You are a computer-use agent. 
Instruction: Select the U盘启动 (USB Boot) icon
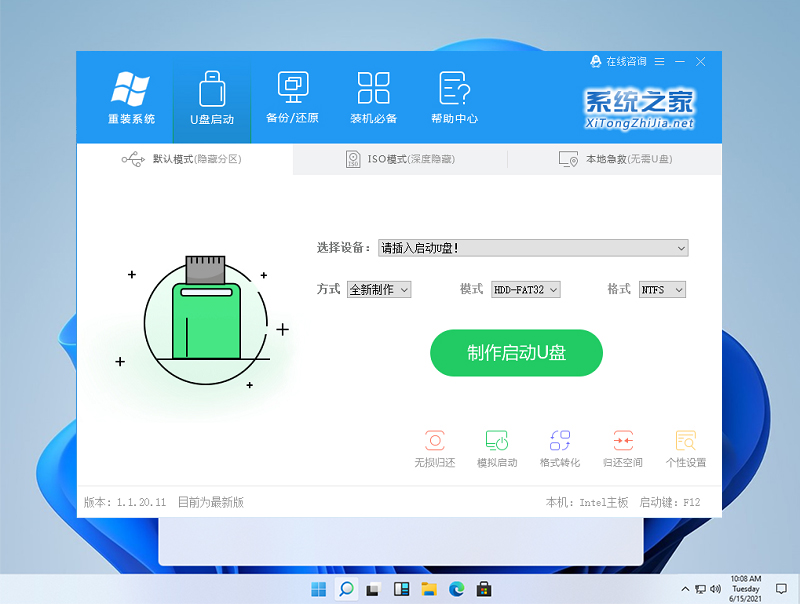click(x=210, y=97)
